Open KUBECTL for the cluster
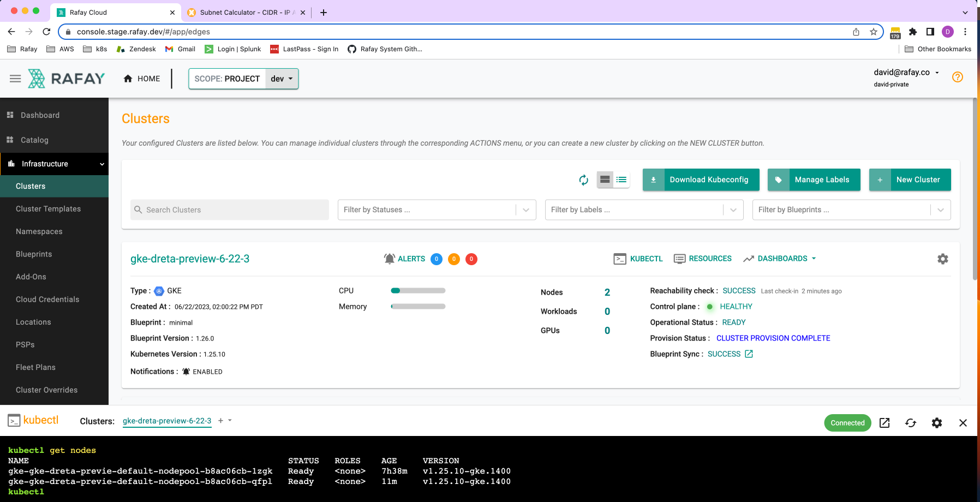Viewport: 980px width, 502px height. pos(638,259)
